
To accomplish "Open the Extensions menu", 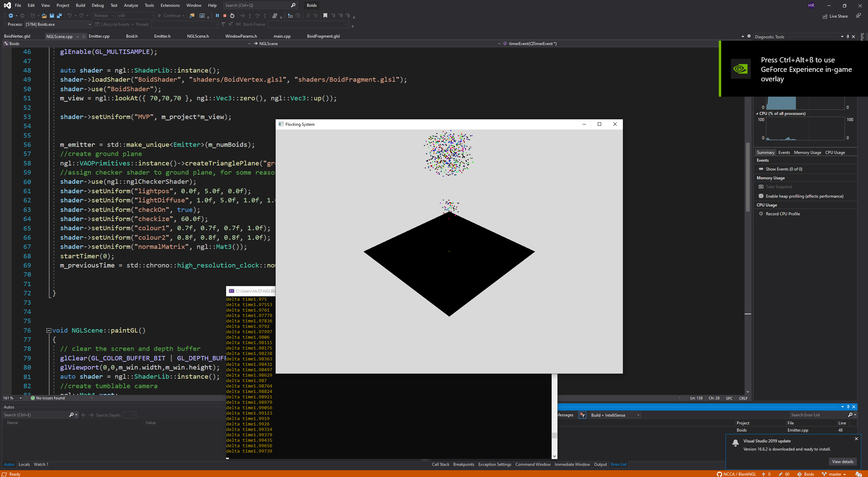I will coord(170,5).
